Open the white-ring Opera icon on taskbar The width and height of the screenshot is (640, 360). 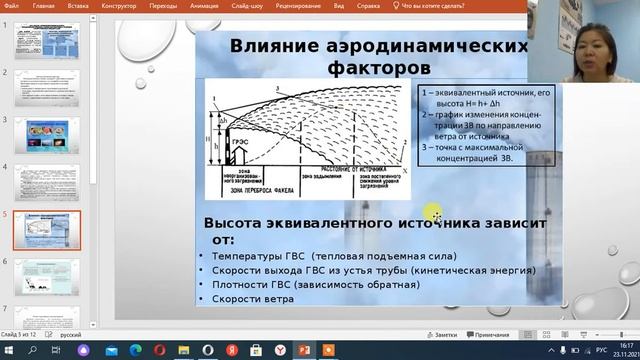point(208,350)
